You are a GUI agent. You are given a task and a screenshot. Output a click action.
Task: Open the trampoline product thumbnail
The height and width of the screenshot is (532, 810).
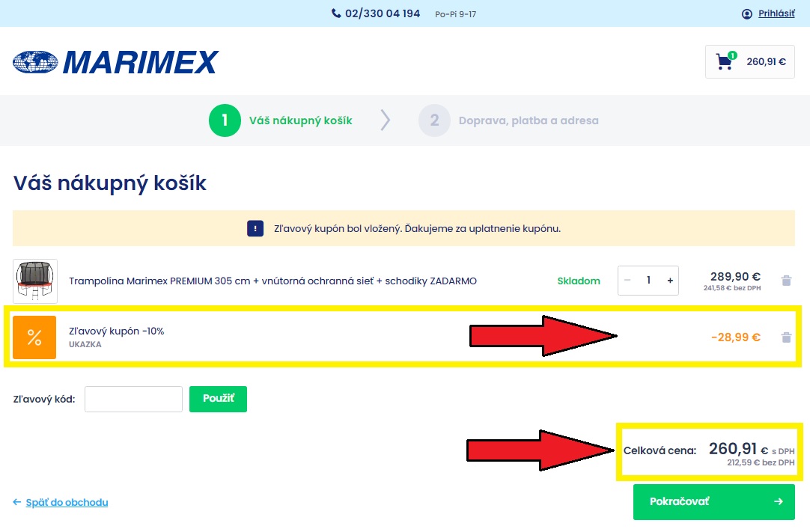coord(35,281)
